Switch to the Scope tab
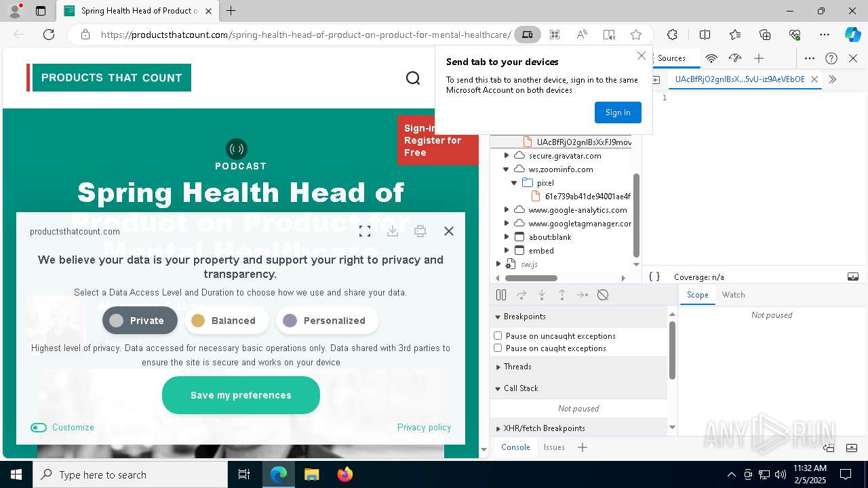Image resolution: width=868 pixels, height=488 pixels. pos(697,295)
